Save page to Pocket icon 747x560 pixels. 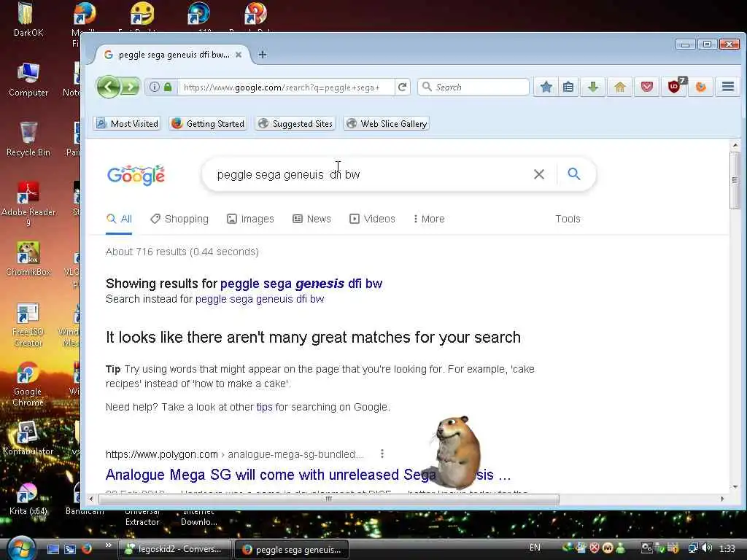click(646, 87)
